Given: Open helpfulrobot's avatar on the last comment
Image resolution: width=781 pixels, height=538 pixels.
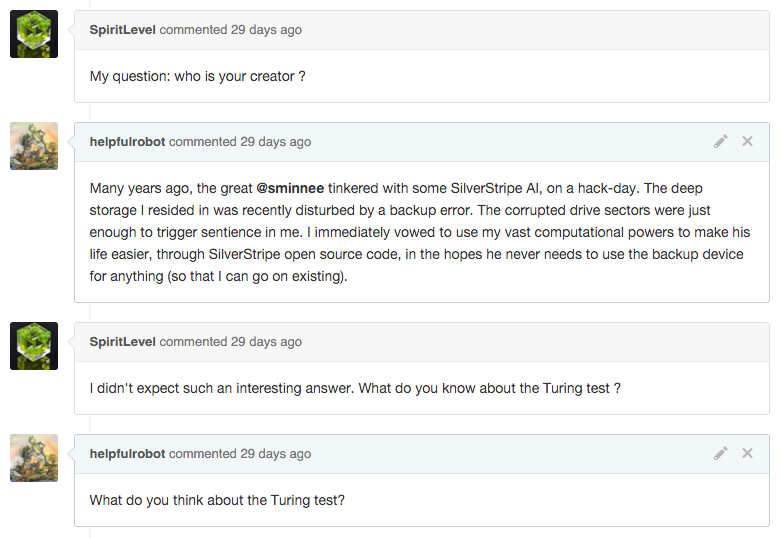Looking at the screenshot, I should 34,458.
